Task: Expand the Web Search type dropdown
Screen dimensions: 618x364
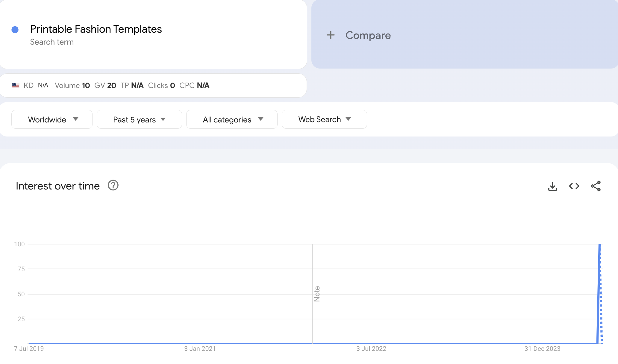Action: coord(324,119)
